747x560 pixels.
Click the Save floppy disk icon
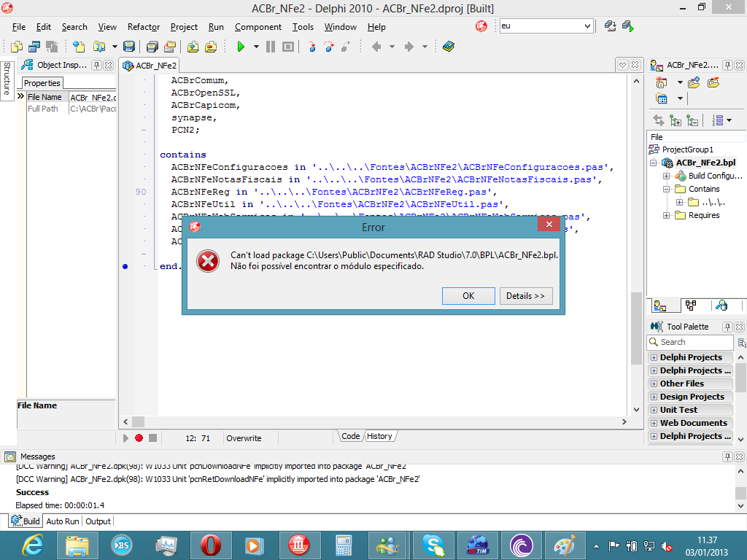[x=128, y=47]
